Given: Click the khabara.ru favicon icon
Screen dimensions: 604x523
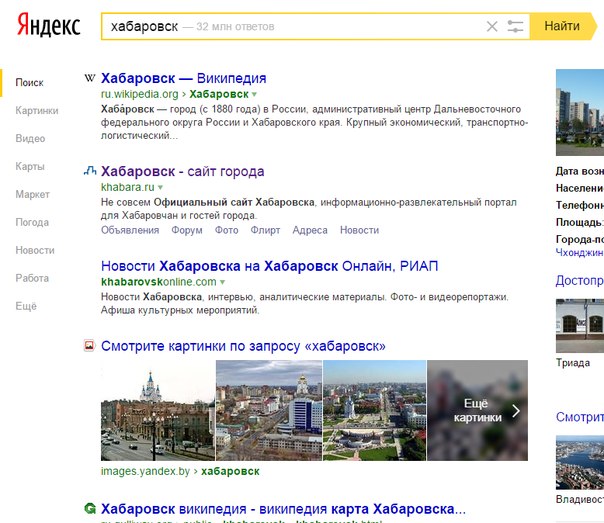Looking at the screenshot, I should (90, 171).
